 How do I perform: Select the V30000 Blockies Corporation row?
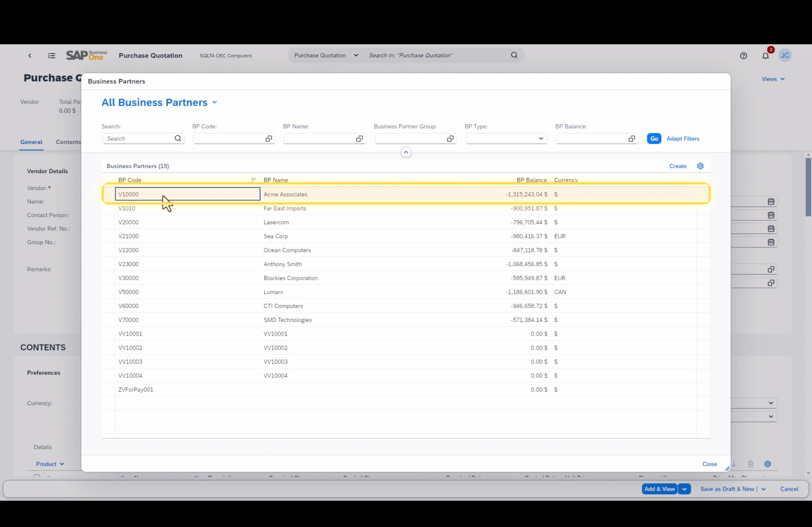(x=406, y=278)
